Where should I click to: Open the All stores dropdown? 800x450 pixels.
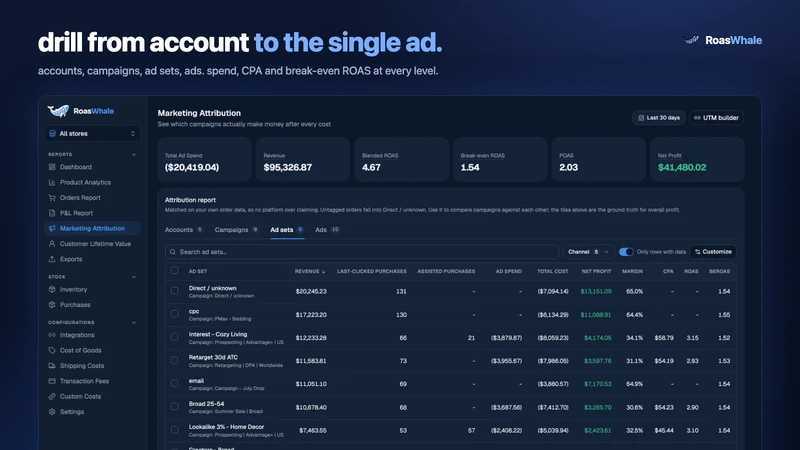[92, 133]
